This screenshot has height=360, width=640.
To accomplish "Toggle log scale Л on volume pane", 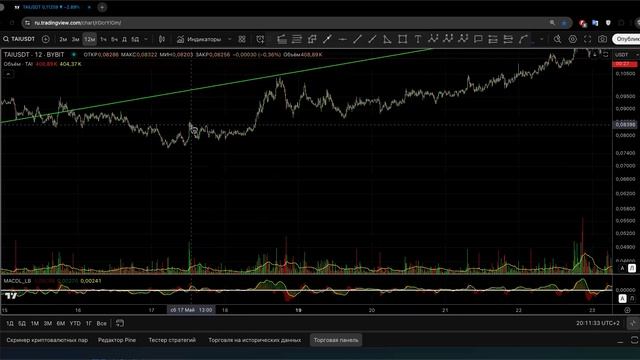I will click(x=632, y=268).
